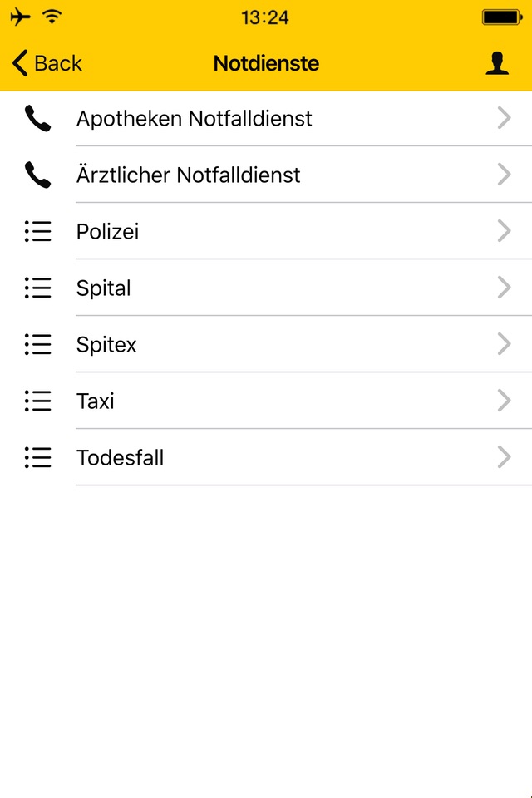Image resolution: width=532 pixels, height=798 pixels.
Task: Open the Ärztlicher Notfalldienst entry
Action: click(189, 175)
